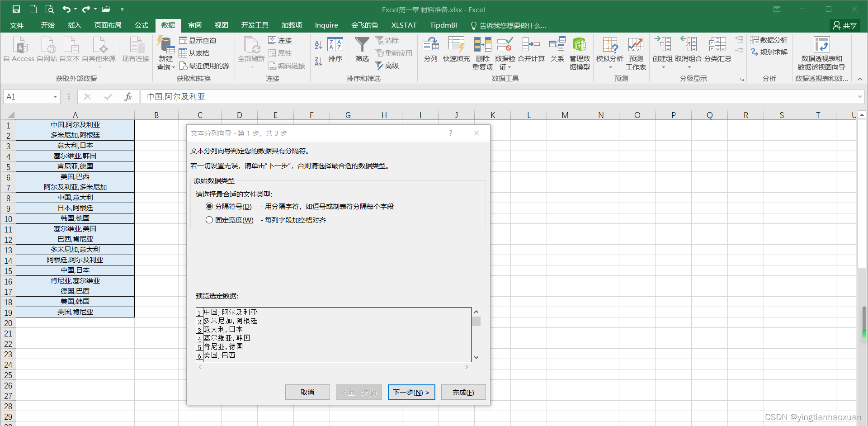Switch to the 开始 tab
868x426 pixels.
click(47, 25)
